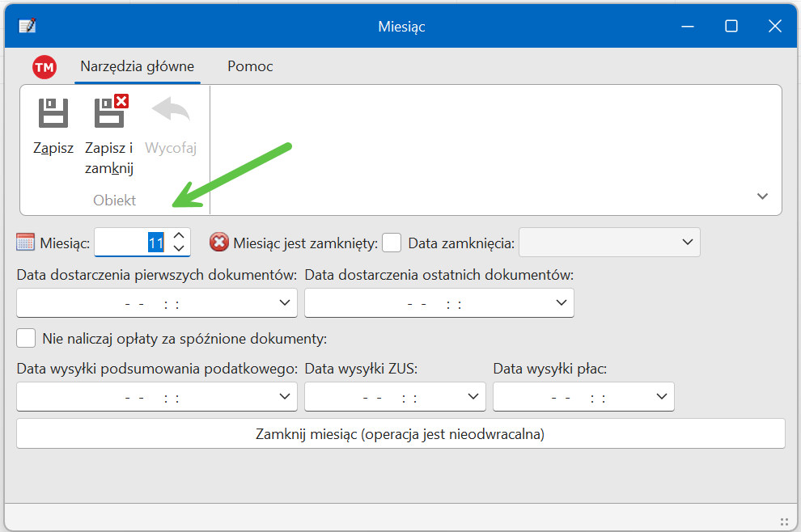This screenshot has width=801, height=532.
Task: Click the Zapisz i zamknij icon
Action: (x=109, y=113)
